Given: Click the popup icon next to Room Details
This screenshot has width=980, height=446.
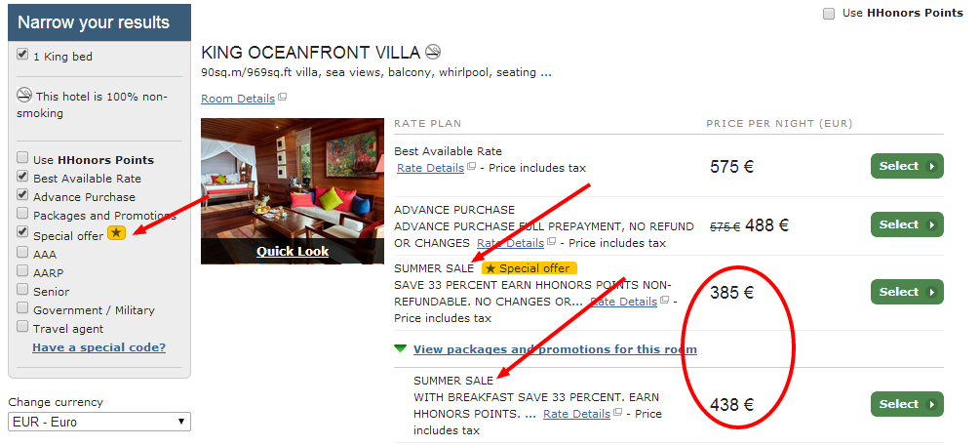Looking at the screenshot, I should (282, 98).
